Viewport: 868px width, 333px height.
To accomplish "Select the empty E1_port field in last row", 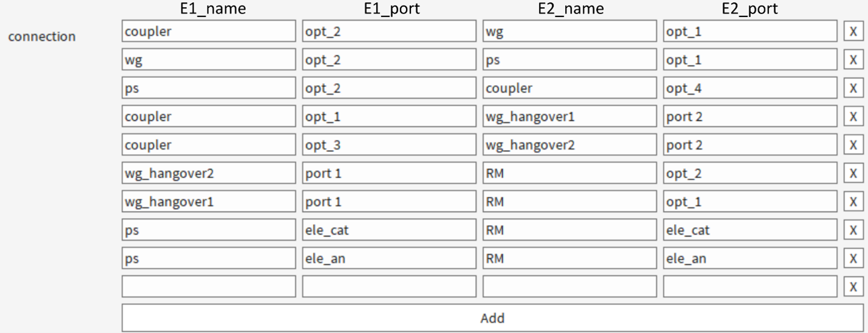I will [389, 287].
